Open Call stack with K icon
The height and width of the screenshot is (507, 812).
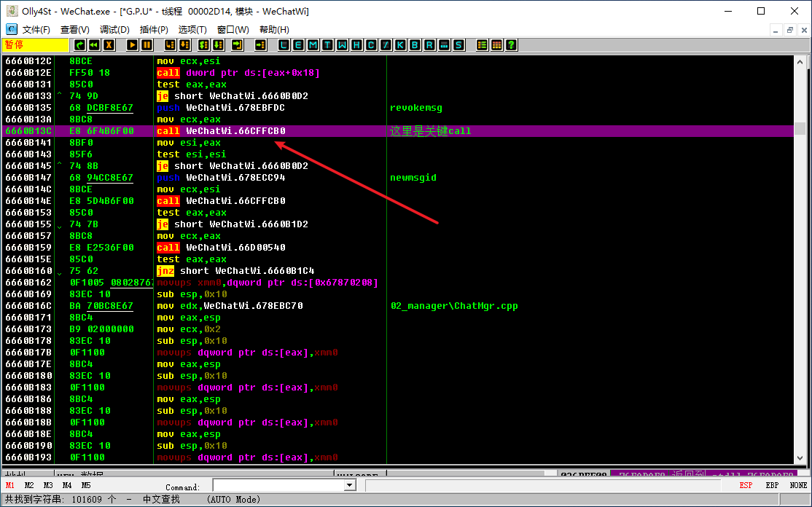400,45
